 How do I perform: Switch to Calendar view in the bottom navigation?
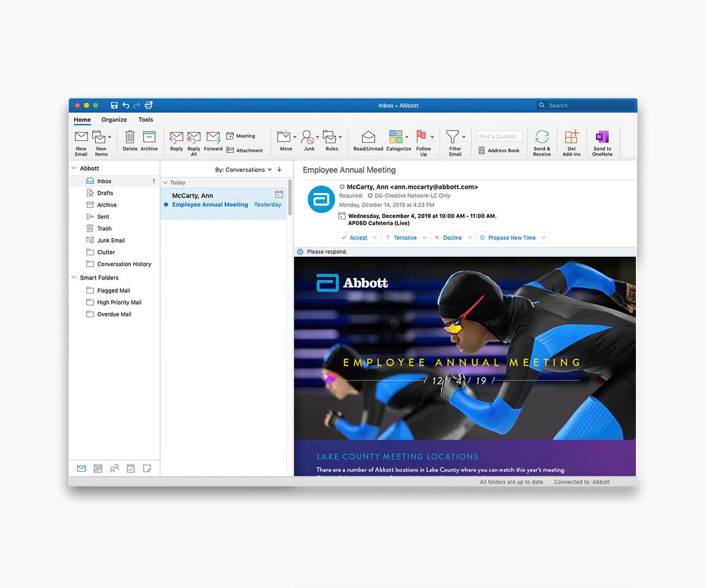(x=98, y=469)
